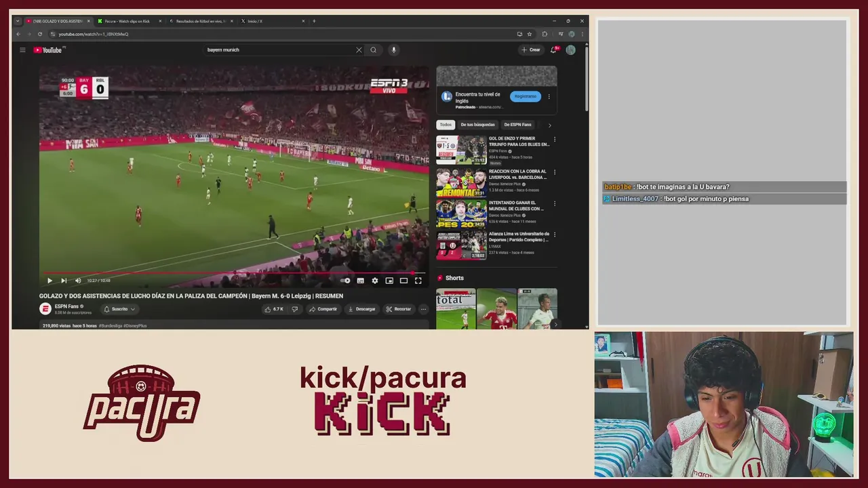Image resolution: width=868 pixels, height=488 pixels.
Task: Share the video via Compartir
Action: [x=323, y=309]
